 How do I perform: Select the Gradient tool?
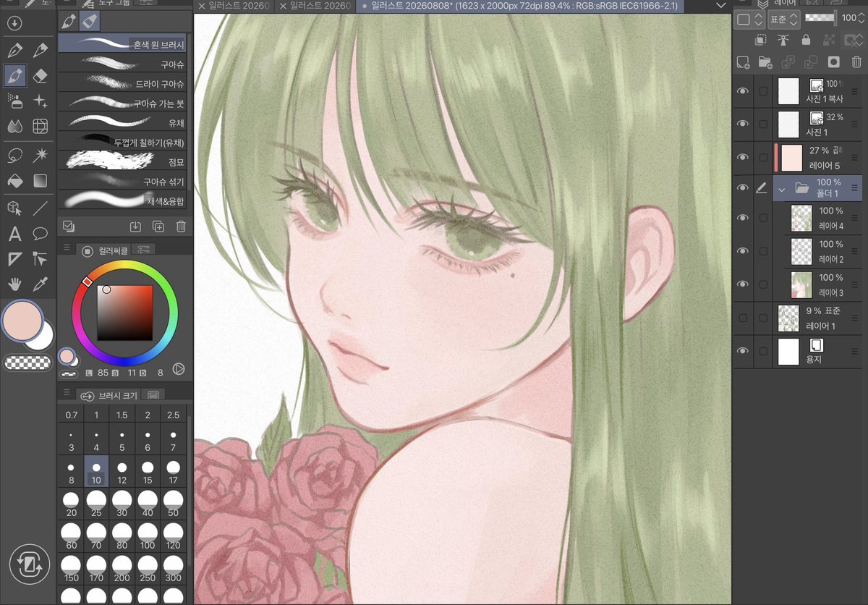(x=41, y=179)
